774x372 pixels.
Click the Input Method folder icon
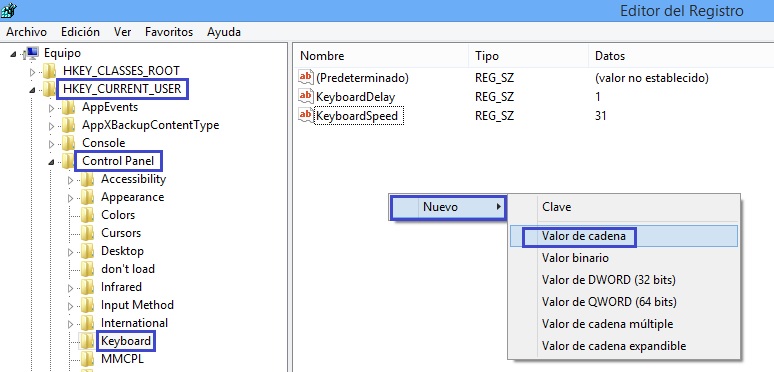[88, 305]
